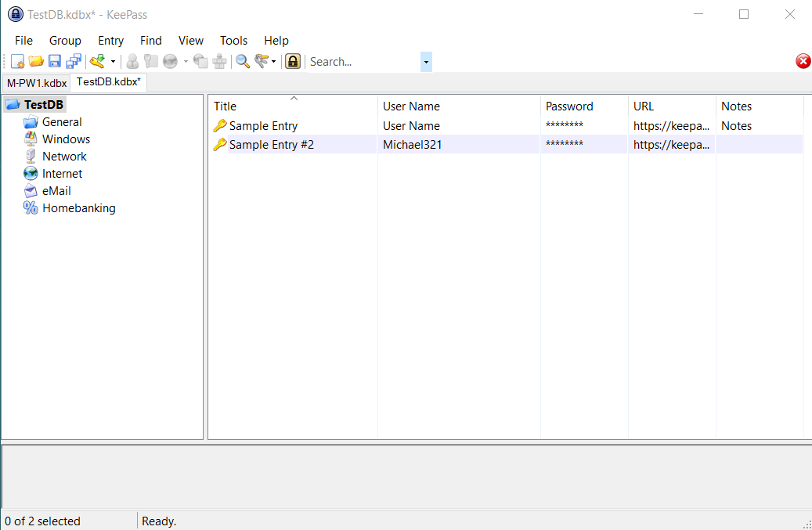Open the Group menu
Image resolution: width=812 pixels, height=530 pixels.
(x=65, y=41)
